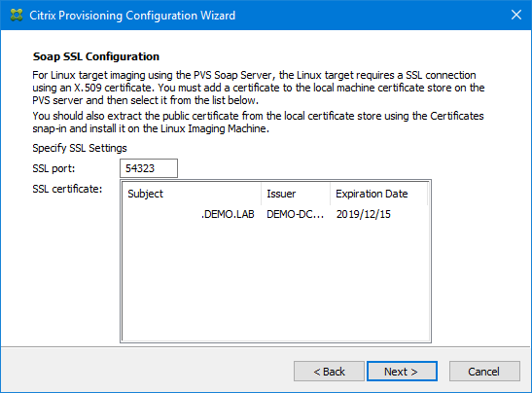The image size is (532, 393).
Task: Proceed with the Next button
Action: (x=402, y=372)
